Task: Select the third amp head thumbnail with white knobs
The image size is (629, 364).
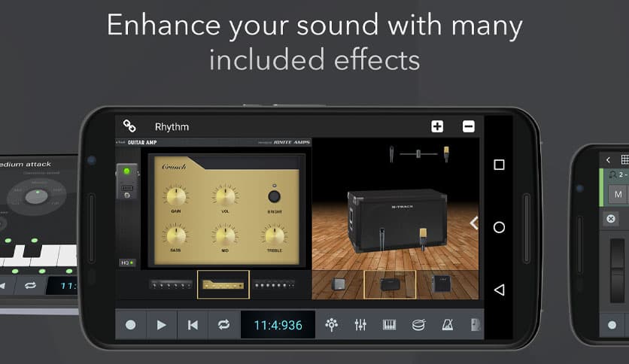Action: click(x=274, y=285)
